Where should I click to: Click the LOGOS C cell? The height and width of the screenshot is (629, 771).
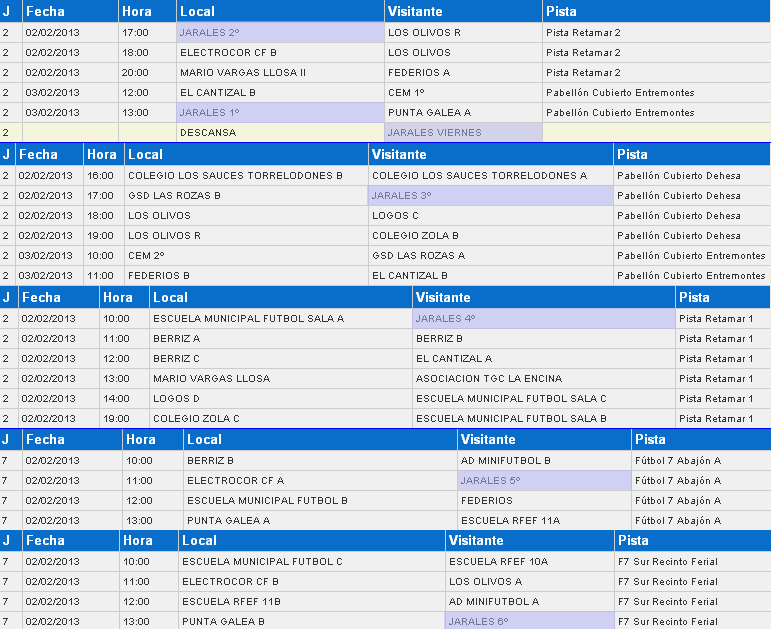pos(491,216)
